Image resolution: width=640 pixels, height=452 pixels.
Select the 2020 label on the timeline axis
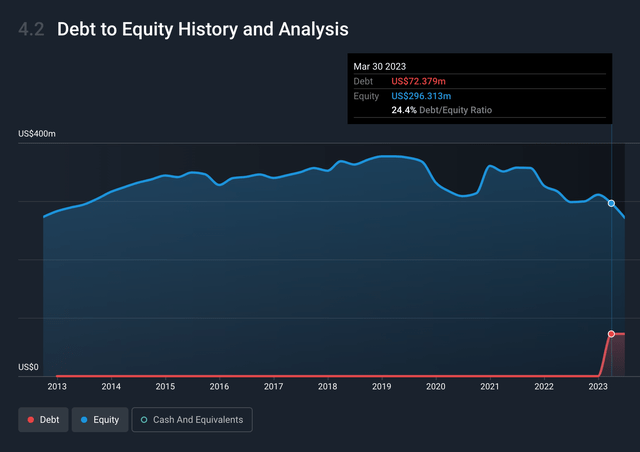point(435,386)
